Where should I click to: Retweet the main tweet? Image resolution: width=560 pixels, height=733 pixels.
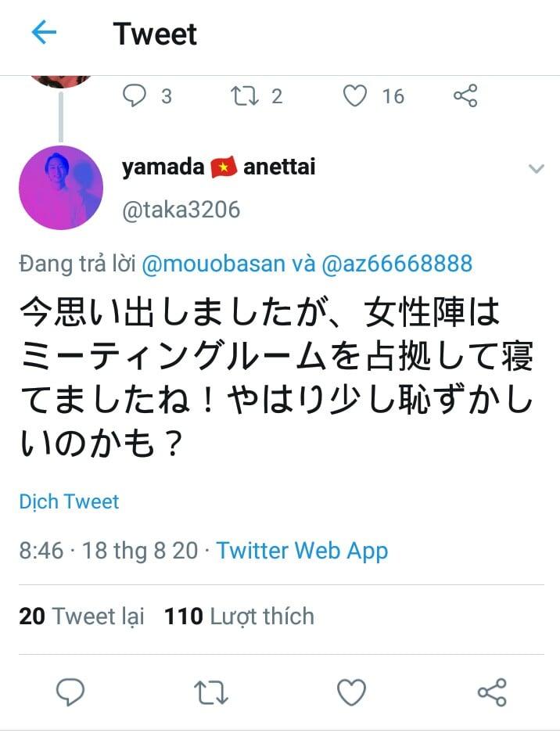tap(210, 692)
